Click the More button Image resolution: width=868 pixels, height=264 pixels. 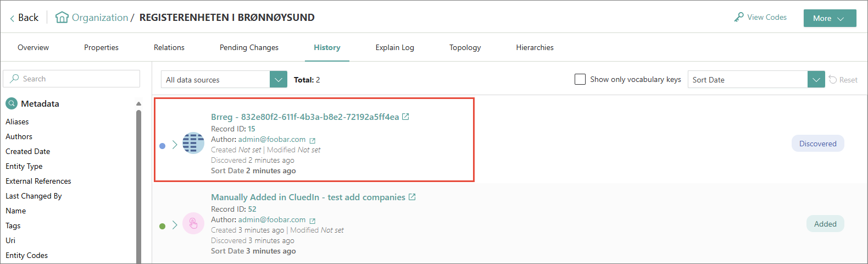point(830,18)
